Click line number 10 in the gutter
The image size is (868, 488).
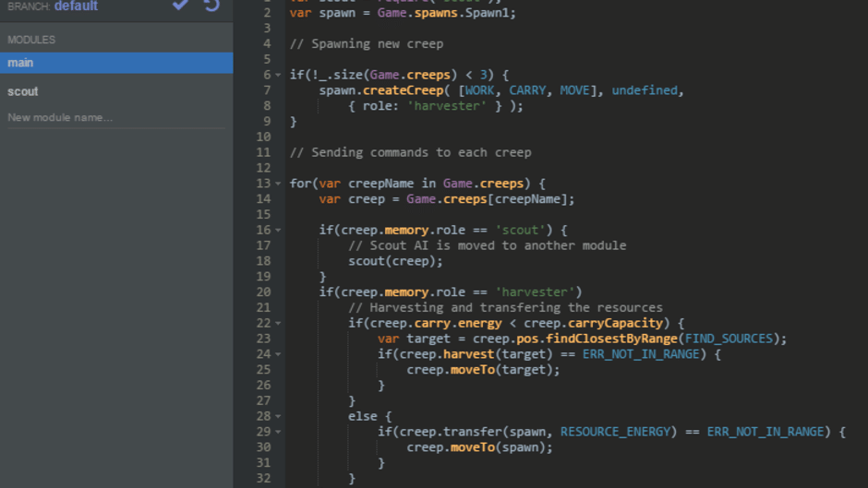click(x=263, y=137)
